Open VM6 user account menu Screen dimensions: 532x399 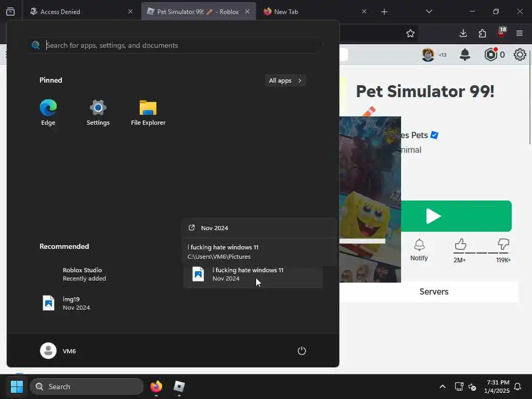(x=58, y=351)
